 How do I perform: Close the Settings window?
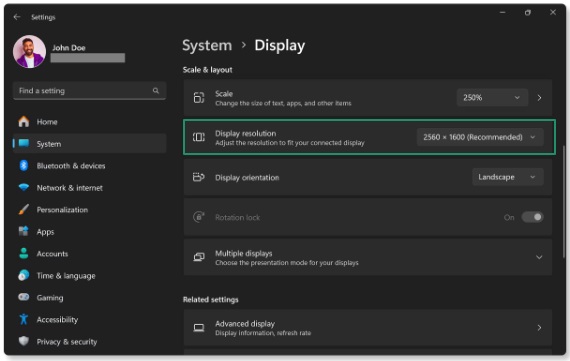pyautogui.click(x=553, y=12)
